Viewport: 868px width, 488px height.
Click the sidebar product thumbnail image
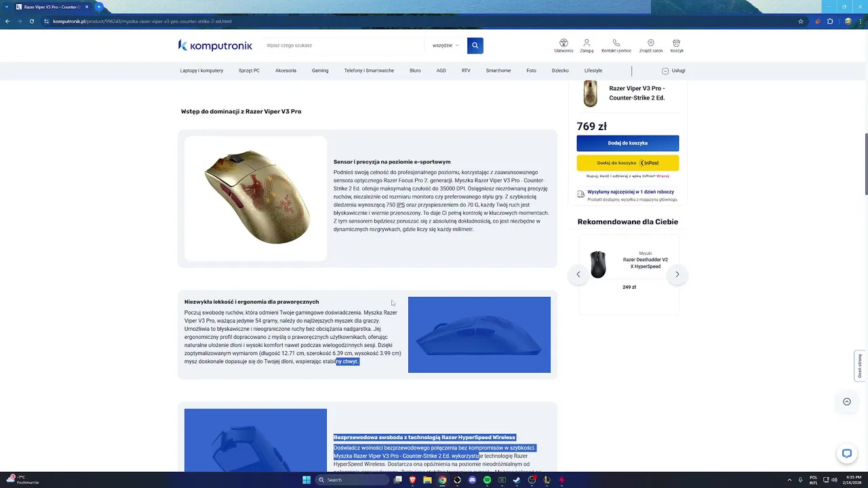pos(591,93)
